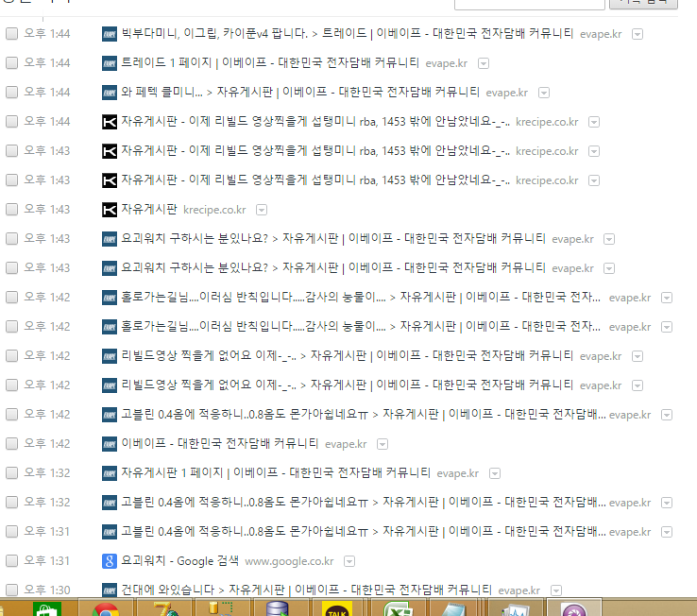Open dropdown arrow of 1:44 krecipe.co.kr entry
The image size is (697, 616).
click(594, 122)
